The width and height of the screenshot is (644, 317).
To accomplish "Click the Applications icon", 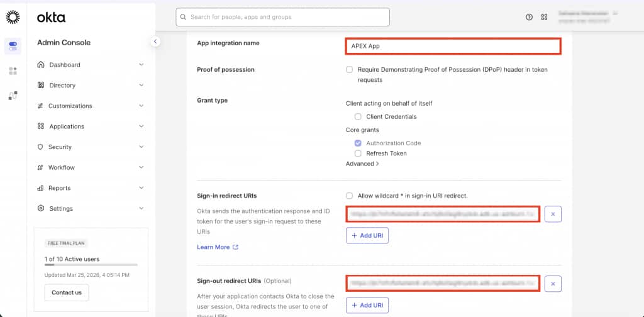I will pyautogui.click(x=41, y=126).
